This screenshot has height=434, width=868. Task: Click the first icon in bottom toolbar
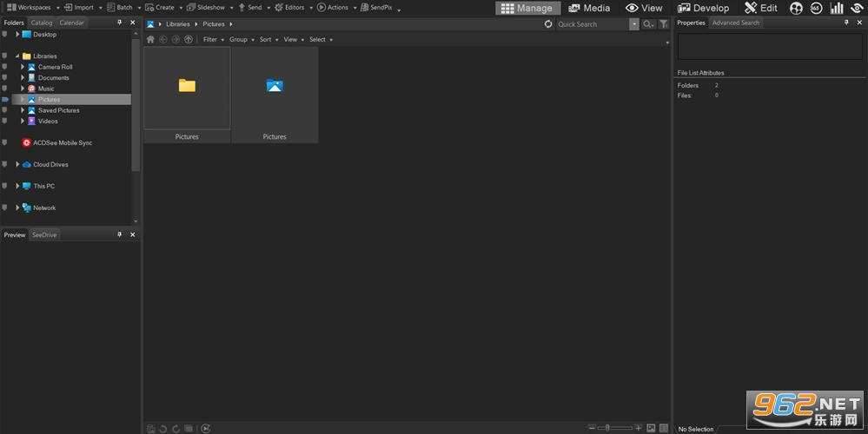coord(150,429)
